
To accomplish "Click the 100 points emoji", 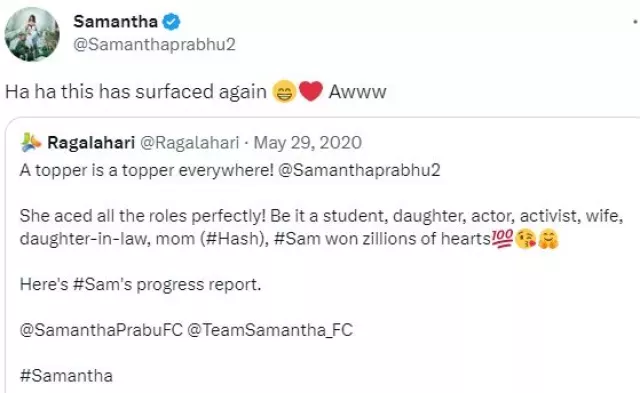I will pyautogui.click(x=502, y=239).
